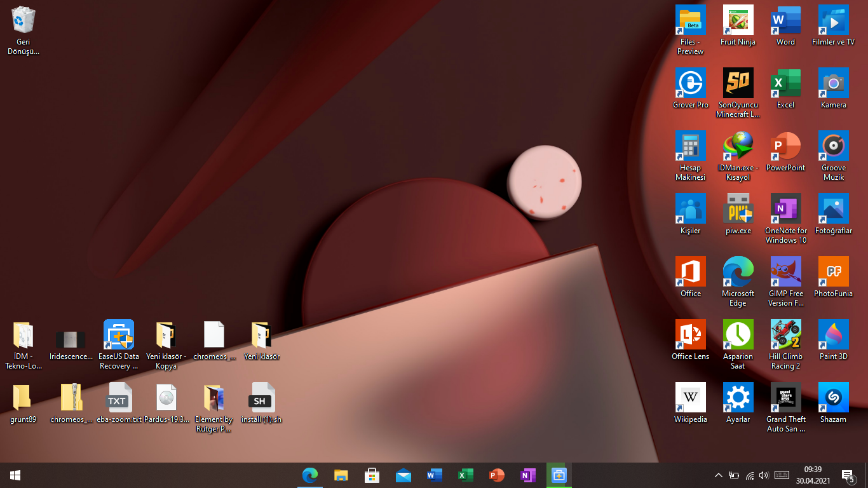Open the Shazam desktop shortcut
Image resolution: width=868 pixels, height=488 pixels.
[x=833, y=403]
